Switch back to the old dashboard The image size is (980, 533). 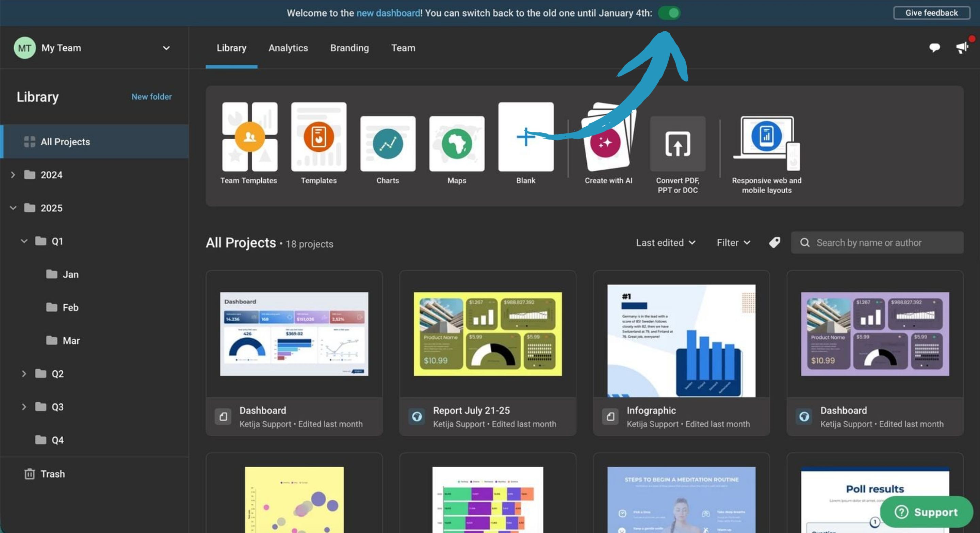pyautogui.click(x=669, y=13)
